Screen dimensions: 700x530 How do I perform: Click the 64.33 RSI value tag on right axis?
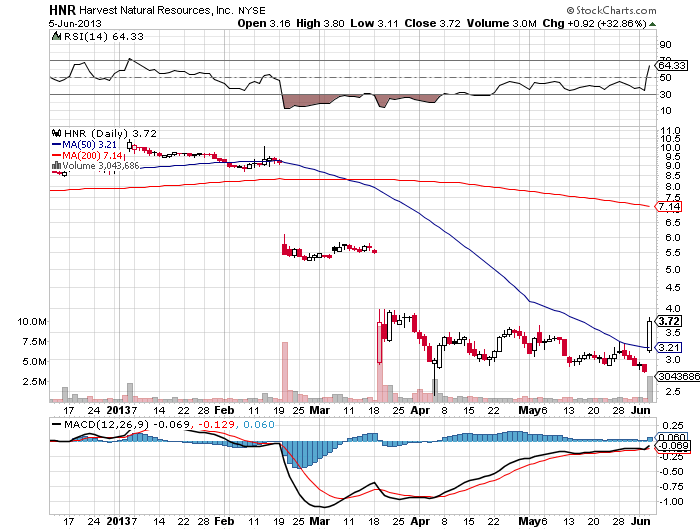click(672, 65)
